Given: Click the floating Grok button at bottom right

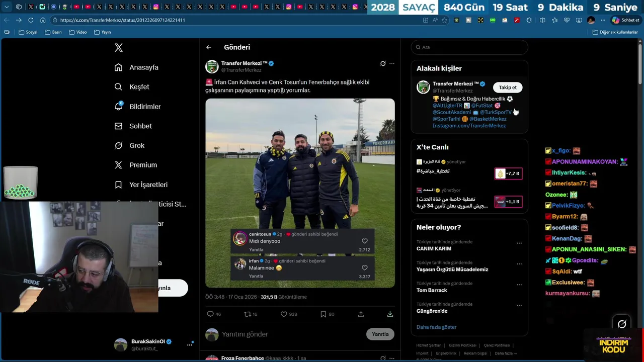Looking at the screenshot, I should point(622,324).
